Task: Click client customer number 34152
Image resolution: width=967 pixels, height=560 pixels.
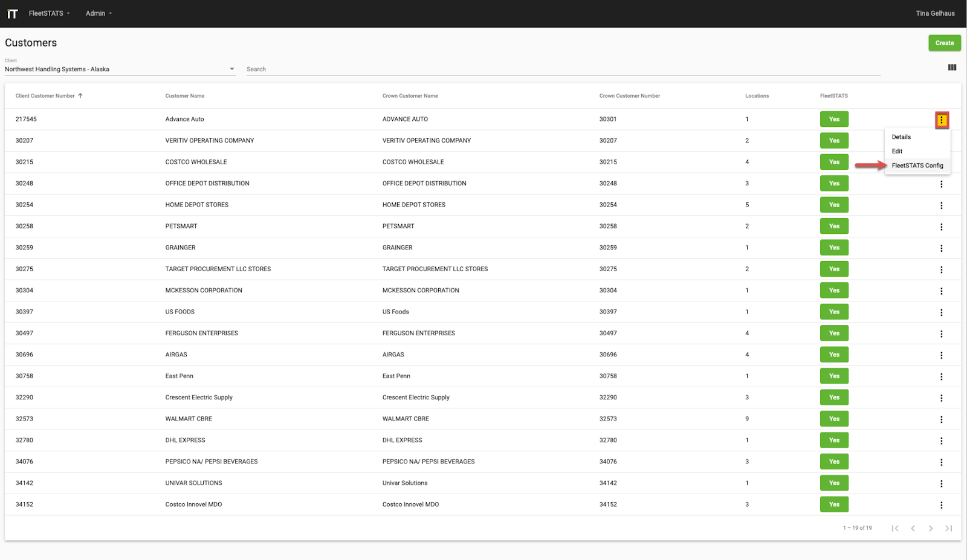Action: (24, 504)
